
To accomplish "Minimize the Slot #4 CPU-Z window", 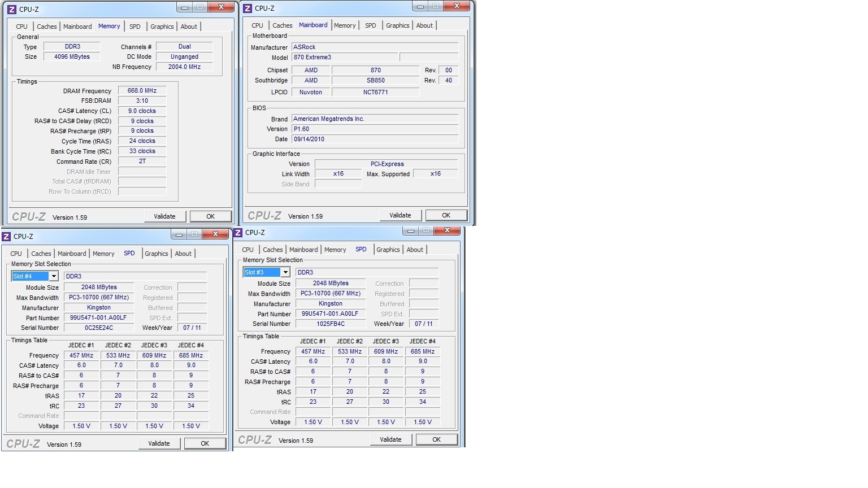I will (x=179, y=234).
